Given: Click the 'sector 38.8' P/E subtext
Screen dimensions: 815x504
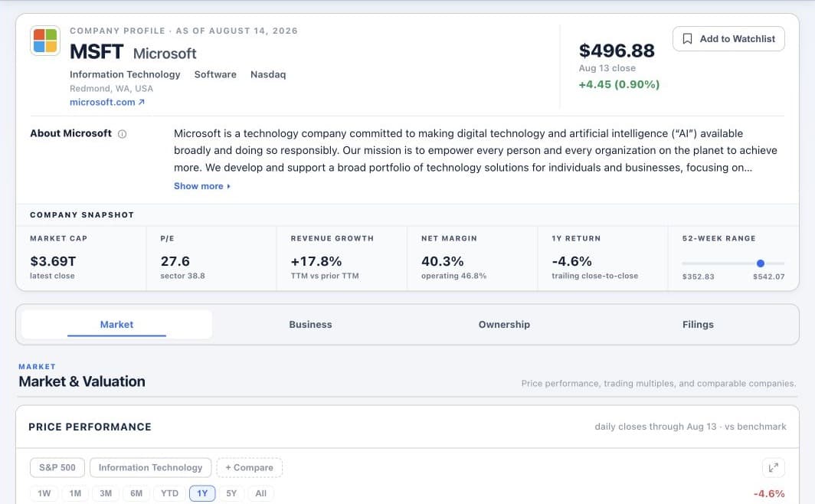Looking at the screenshot, I should tap(182, 276).
